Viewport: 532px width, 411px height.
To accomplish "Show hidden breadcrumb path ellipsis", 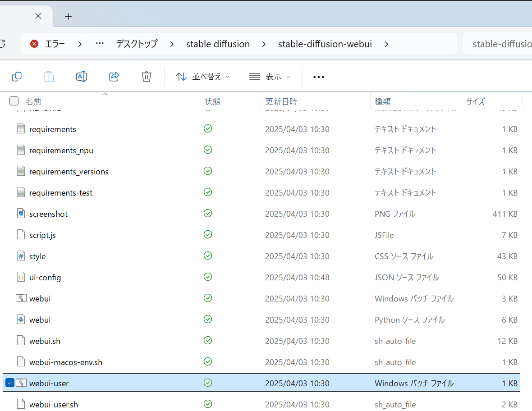I will click(100, 43).
